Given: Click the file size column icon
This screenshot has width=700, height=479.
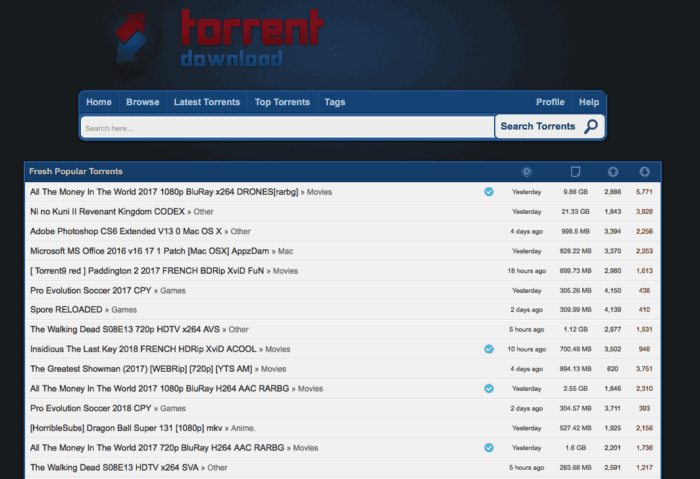Looking at the screenshot, I should point(575,171).
